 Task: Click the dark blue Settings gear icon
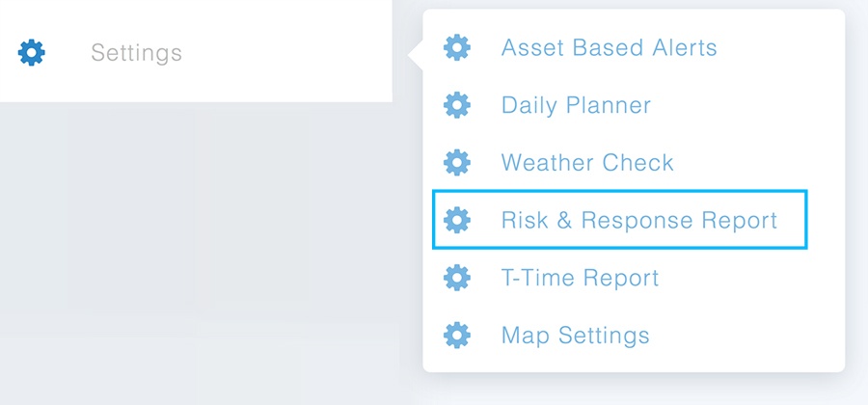click(x=32, y=53)
